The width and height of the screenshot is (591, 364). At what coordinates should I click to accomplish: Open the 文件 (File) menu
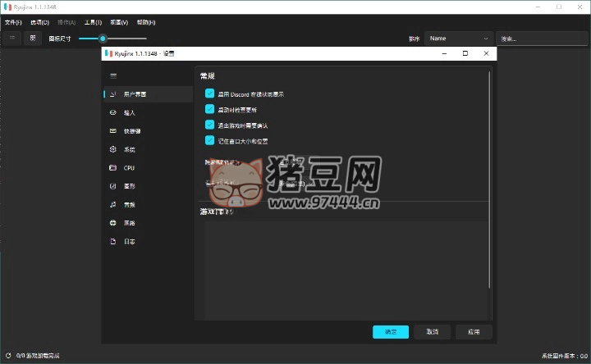[13, 22]
